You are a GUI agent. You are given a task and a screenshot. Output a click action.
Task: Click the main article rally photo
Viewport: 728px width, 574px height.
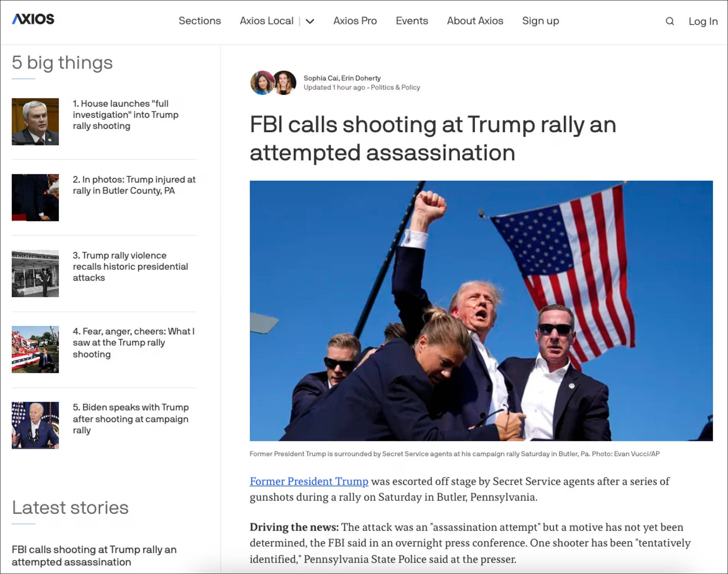(481, 311)
